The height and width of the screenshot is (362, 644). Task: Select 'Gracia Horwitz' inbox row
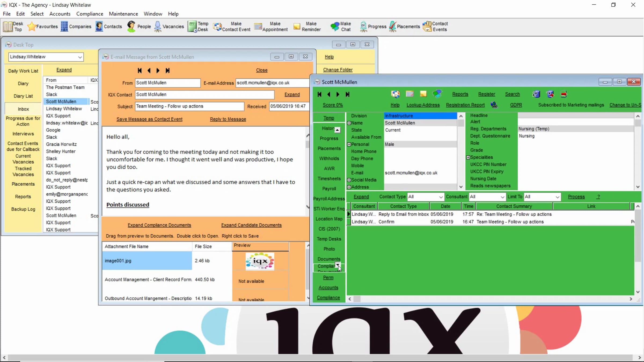(x=66, y=144)
